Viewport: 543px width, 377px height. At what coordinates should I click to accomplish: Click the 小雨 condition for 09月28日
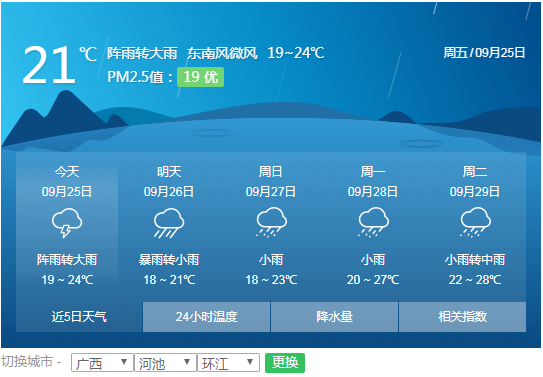373,260
